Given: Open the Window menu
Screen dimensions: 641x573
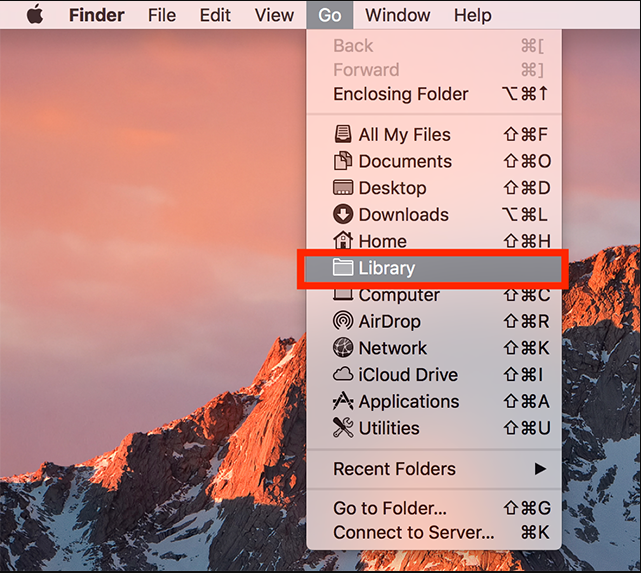Looking at the screenshot, I should [x=397, y=15].
